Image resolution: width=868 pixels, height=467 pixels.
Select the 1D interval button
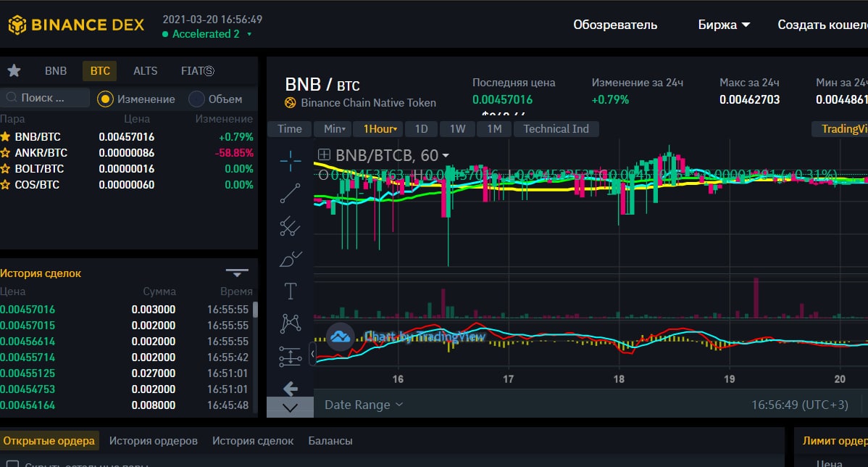[x=421, y=129]
